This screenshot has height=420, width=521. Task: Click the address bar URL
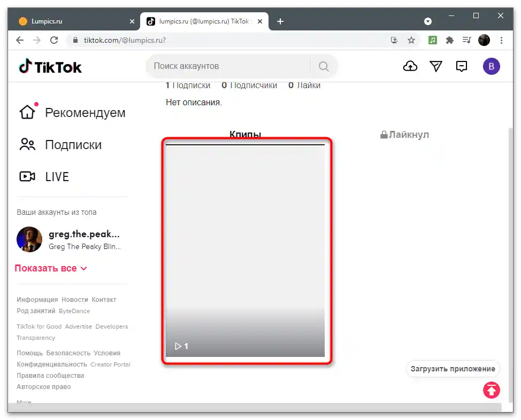125,40
